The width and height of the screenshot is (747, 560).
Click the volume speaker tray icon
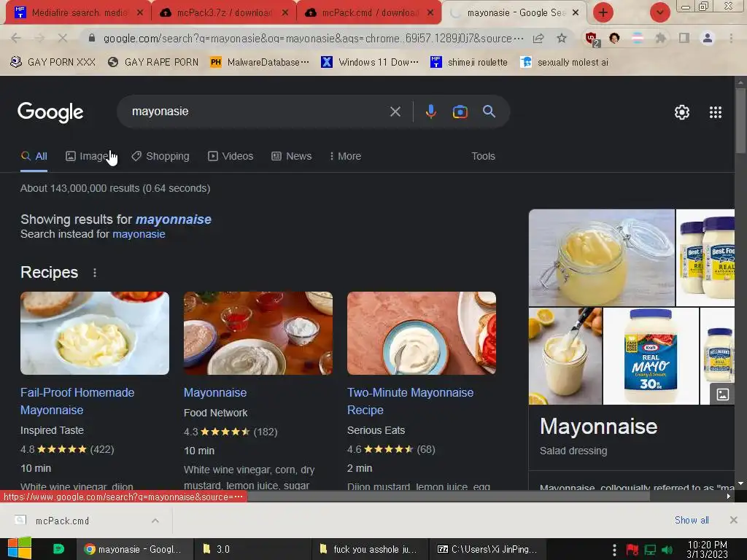tap(667, 550)
